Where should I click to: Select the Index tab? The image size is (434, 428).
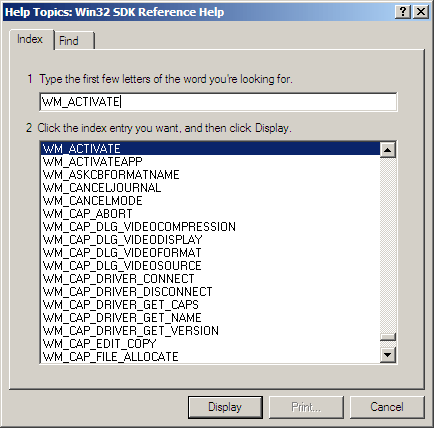[x=31, y=39]
